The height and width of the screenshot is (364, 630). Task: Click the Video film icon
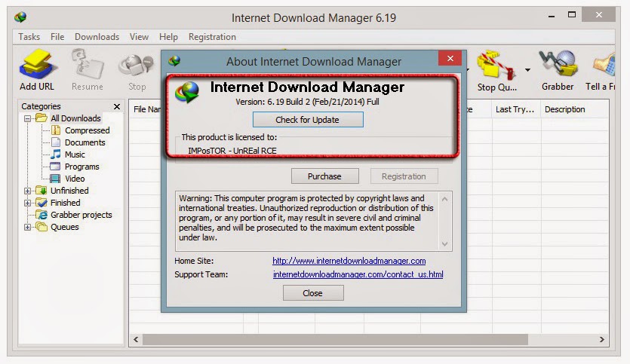[55, 178]
